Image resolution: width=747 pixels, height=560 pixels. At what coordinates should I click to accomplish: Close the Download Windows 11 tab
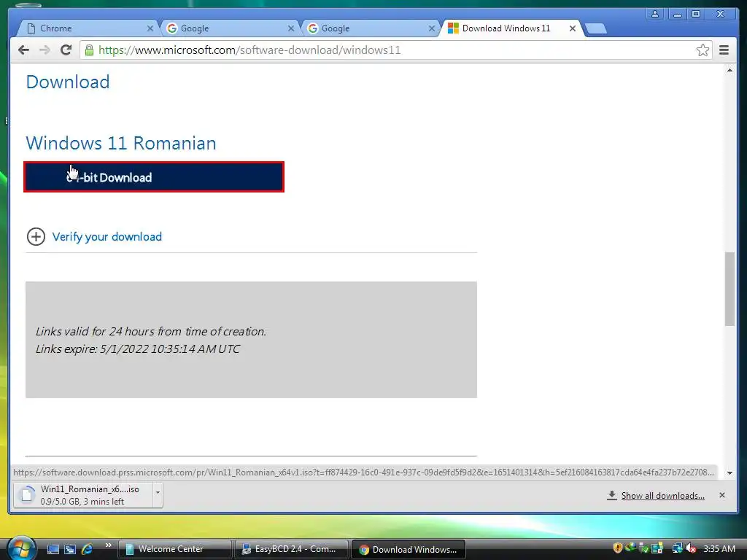coord(573,28)
